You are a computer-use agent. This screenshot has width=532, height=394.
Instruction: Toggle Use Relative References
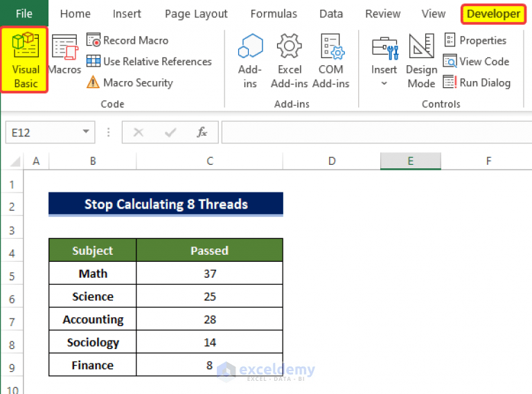(150, 62)
